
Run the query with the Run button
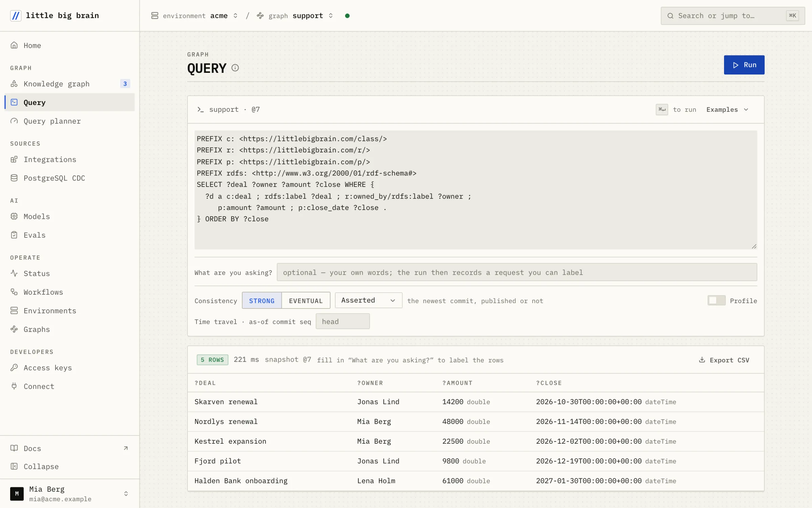pos(744,65)
